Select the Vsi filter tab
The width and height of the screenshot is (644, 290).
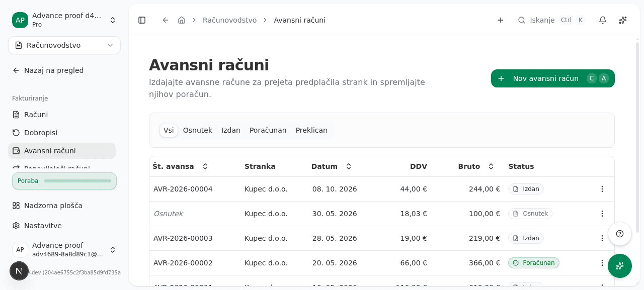tap(169, 130)
